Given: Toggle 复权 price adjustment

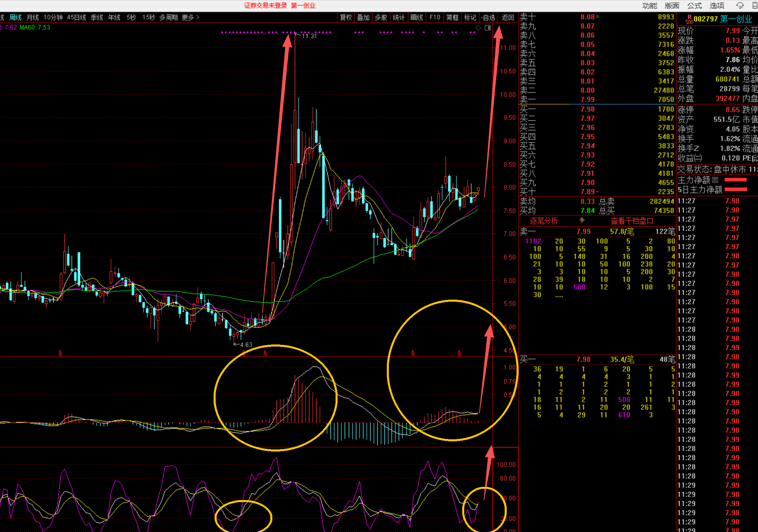Looking at the screenshot, I should coord(346,17).
